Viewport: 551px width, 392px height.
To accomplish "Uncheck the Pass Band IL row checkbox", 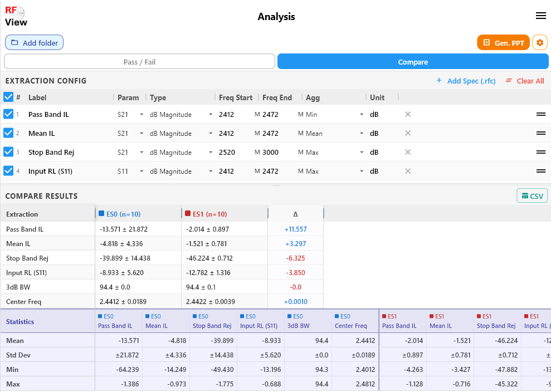I will (x=8, y=114).
